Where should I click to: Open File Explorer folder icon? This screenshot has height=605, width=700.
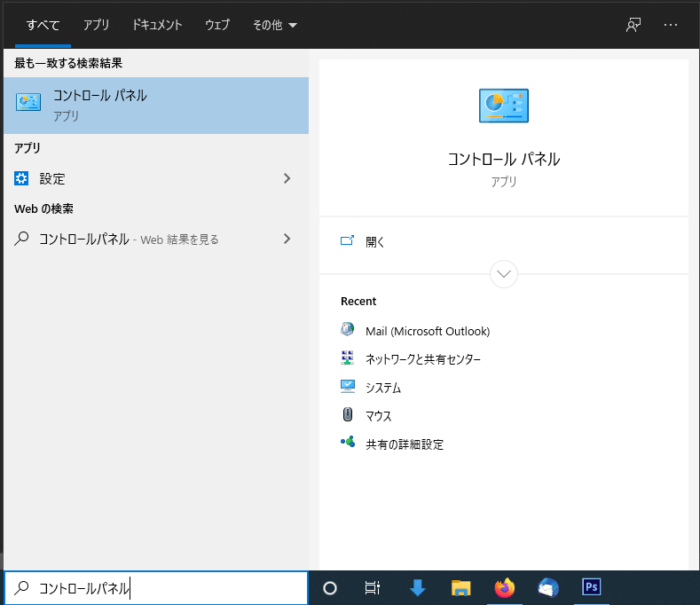[460, 587]
